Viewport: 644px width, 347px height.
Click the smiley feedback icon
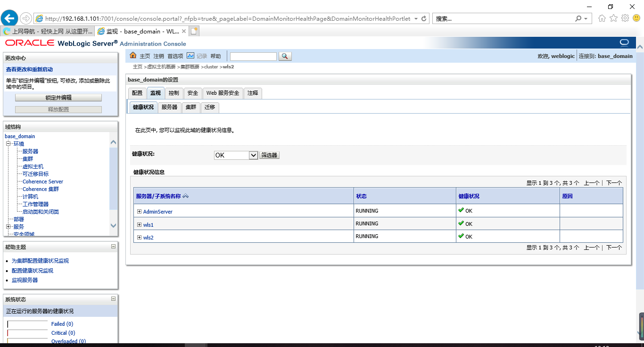(636, 18)
